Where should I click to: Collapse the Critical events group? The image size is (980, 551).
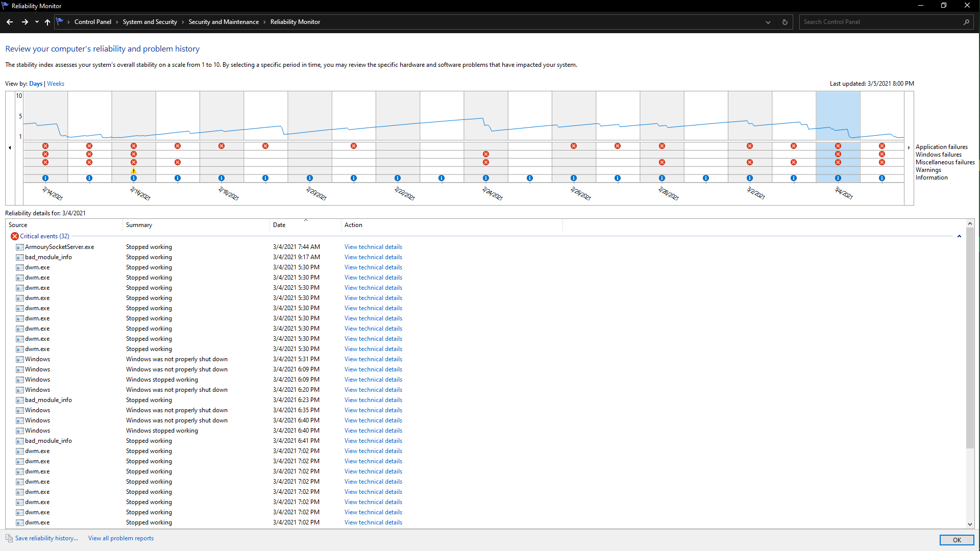(x=959, y=236)
